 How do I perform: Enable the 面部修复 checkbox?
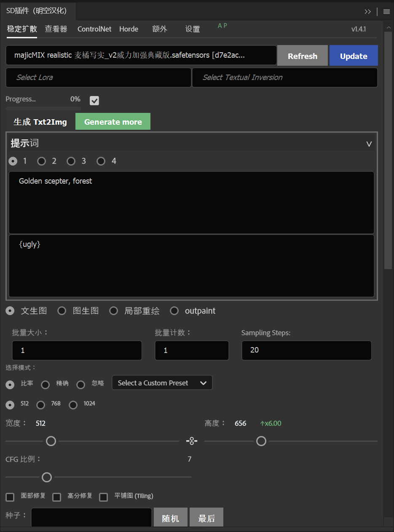click(10, 497)
